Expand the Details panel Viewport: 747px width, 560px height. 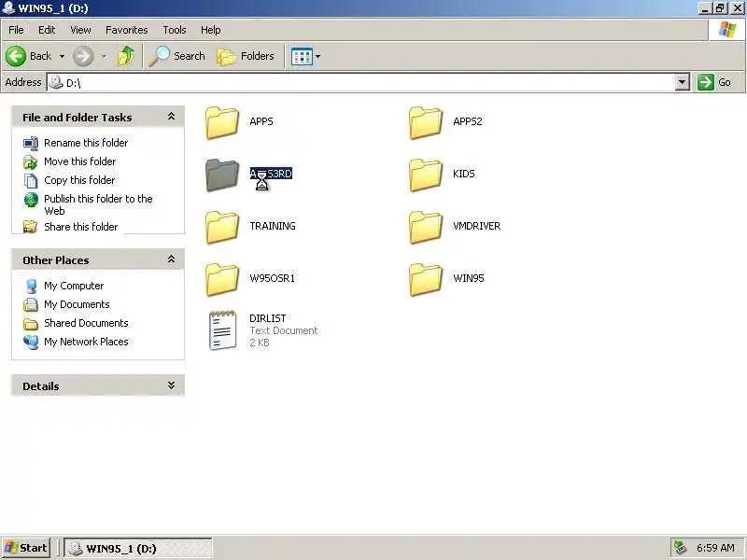pyautogui.click(x=171, y=385)
